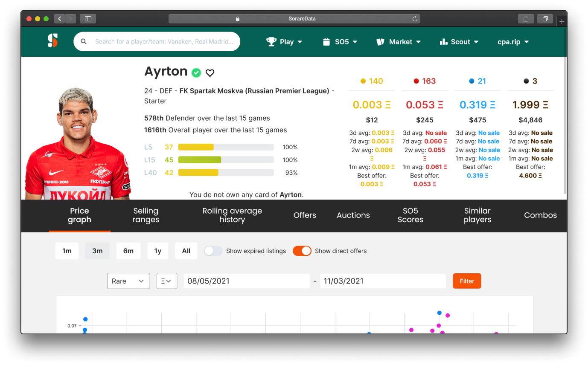This screenshot has height=365, width=588.
Task: Click the search magnifier icon
Action: click(x=84, y=42)
